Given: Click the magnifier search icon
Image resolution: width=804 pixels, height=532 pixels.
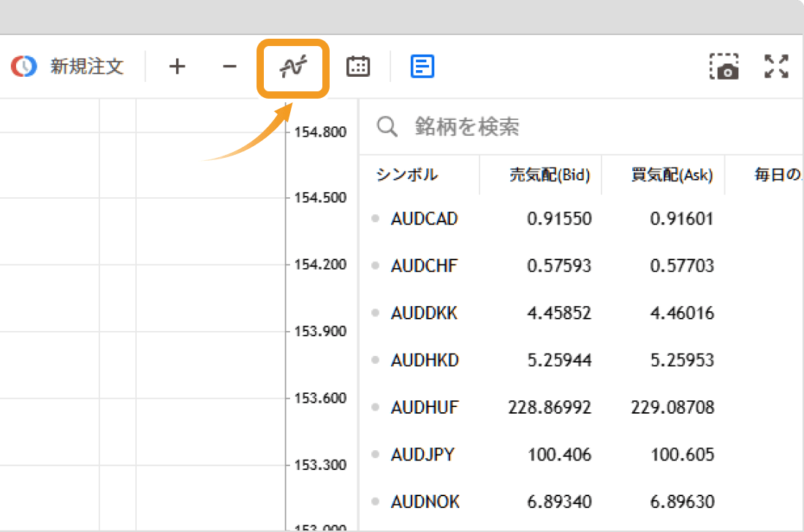Looking at the screenshot, I should coord(387,126).
